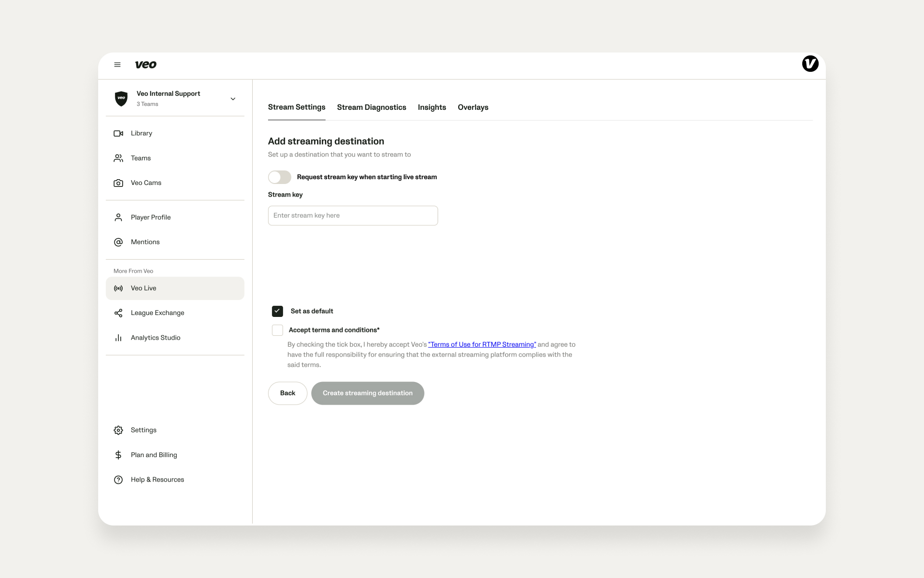
Task: Click the League Exchange share icon
Action: click(x=118, y=313)
